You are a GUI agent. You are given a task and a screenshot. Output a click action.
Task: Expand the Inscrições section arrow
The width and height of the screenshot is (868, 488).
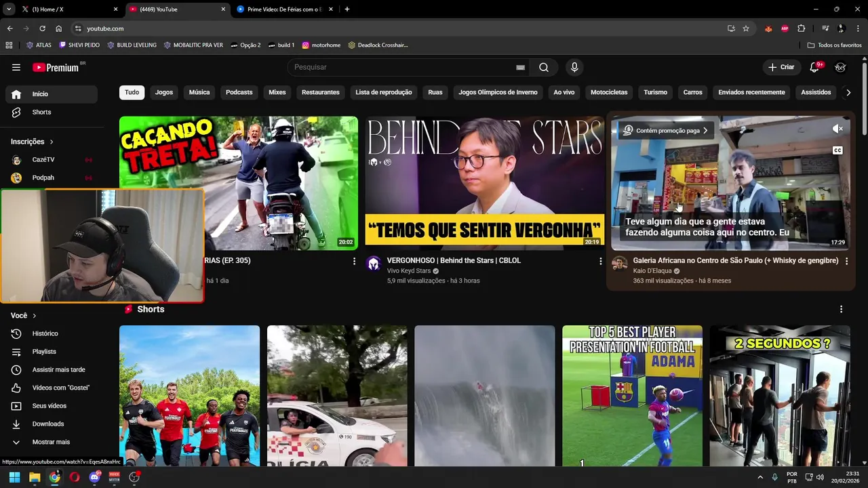click(x=51, y=142)
